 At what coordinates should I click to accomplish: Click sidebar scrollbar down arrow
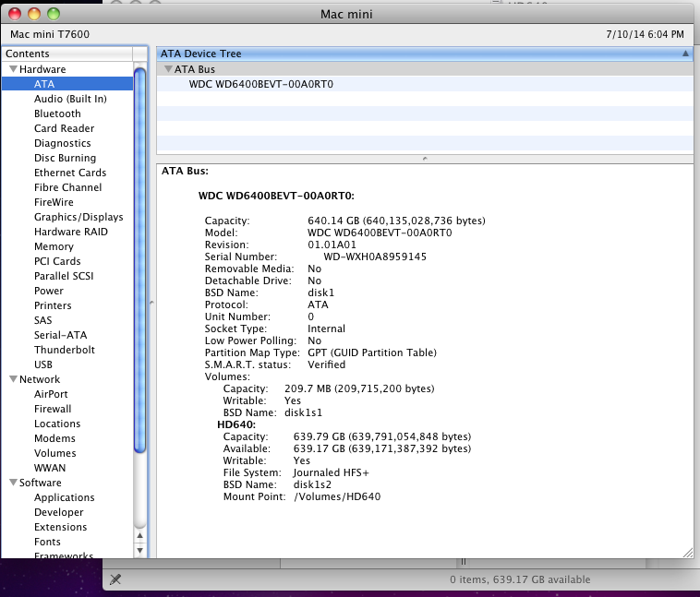[140, 550]
